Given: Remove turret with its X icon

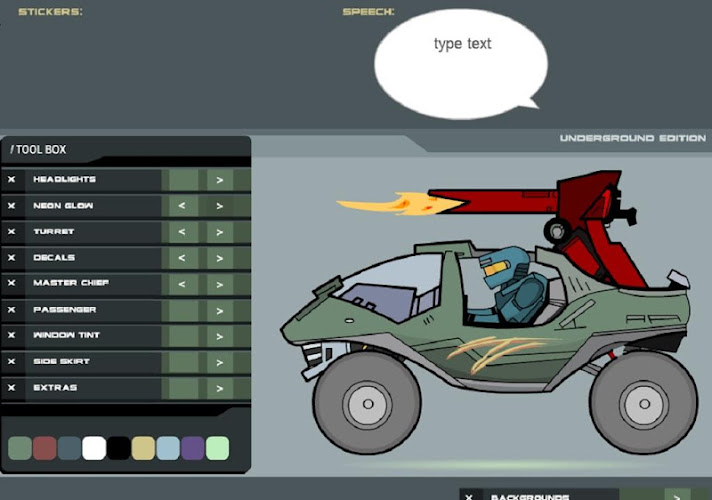Looking at the screenshot, I should [11, 232].
